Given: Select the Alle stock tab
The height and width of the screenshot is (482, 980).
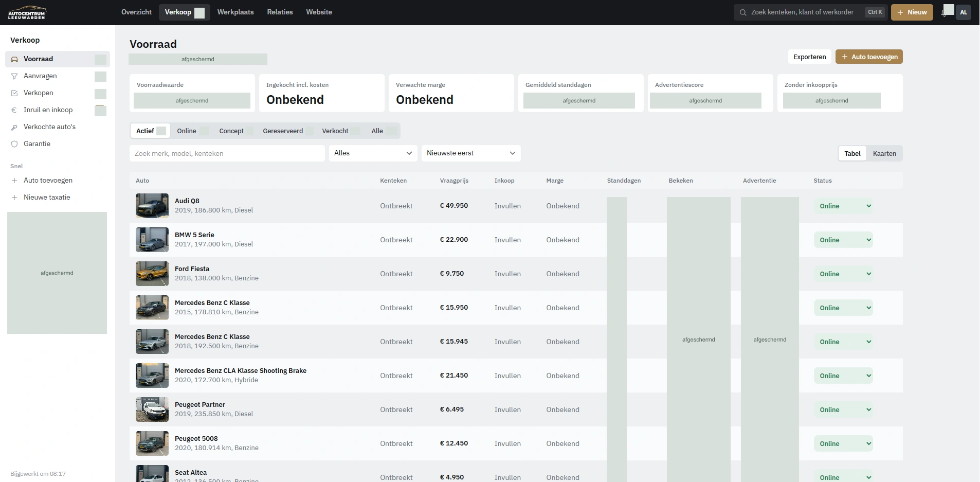Looking at the screenshot, I should (383, 131).
